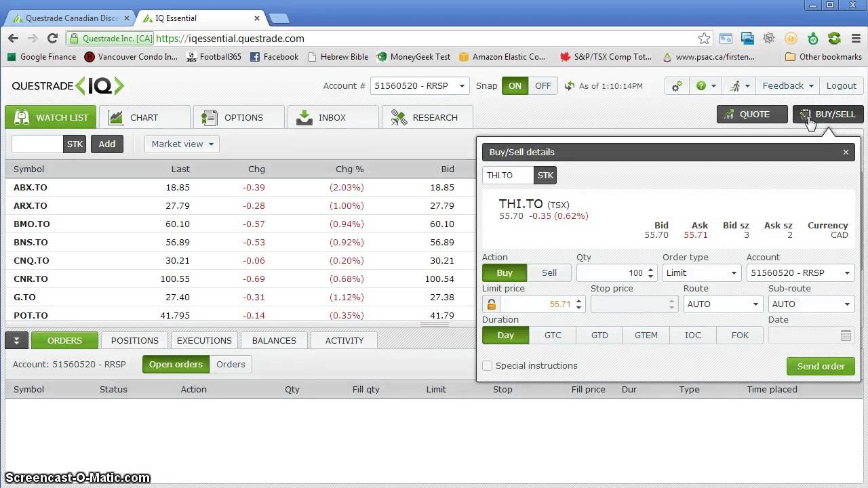
Task: Click the lock icon next to limit price
Action: [491, 304]
